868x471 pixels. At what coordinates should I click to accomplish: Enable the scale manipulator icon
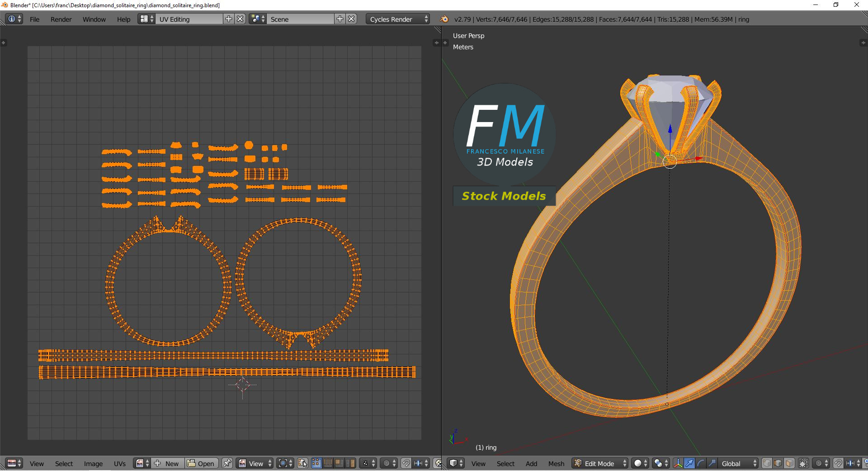[712, 463]
